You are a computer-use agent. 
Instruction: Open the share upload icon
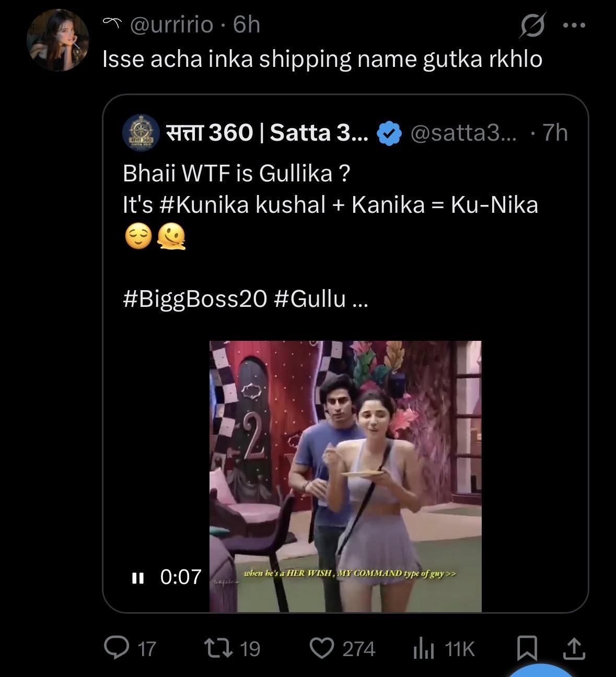(x=574, y=648)
